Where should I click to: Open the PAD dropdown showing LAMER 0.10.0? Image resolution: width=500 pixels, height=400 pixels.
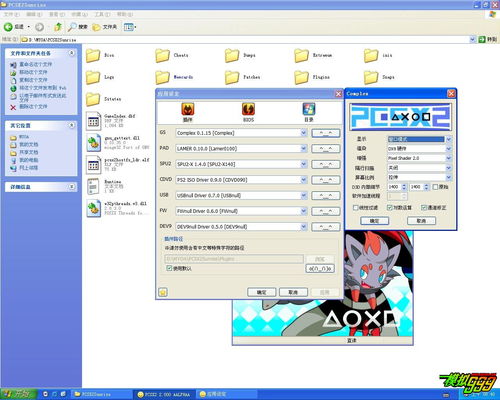point(241,149)
